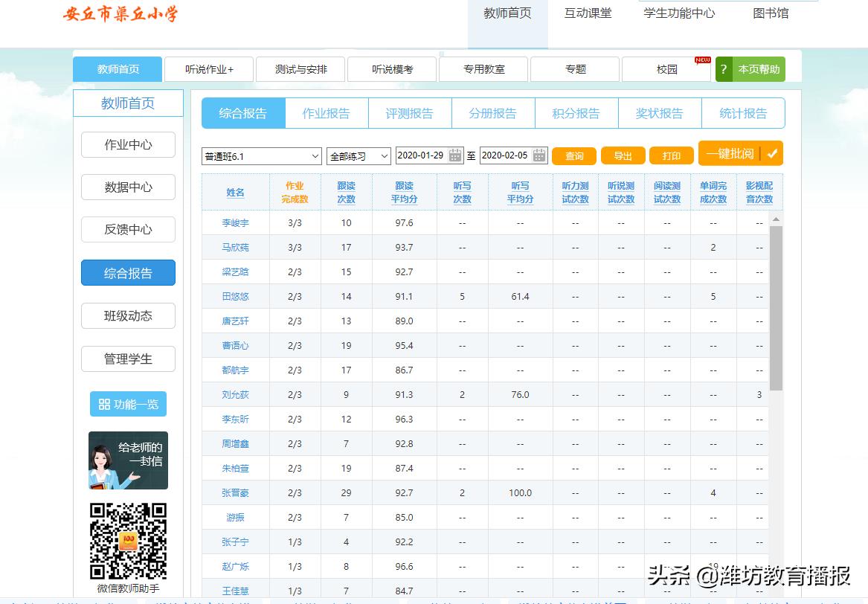
Task: Click the question mark on 本页帮助
Action: (x=723, y=68)
